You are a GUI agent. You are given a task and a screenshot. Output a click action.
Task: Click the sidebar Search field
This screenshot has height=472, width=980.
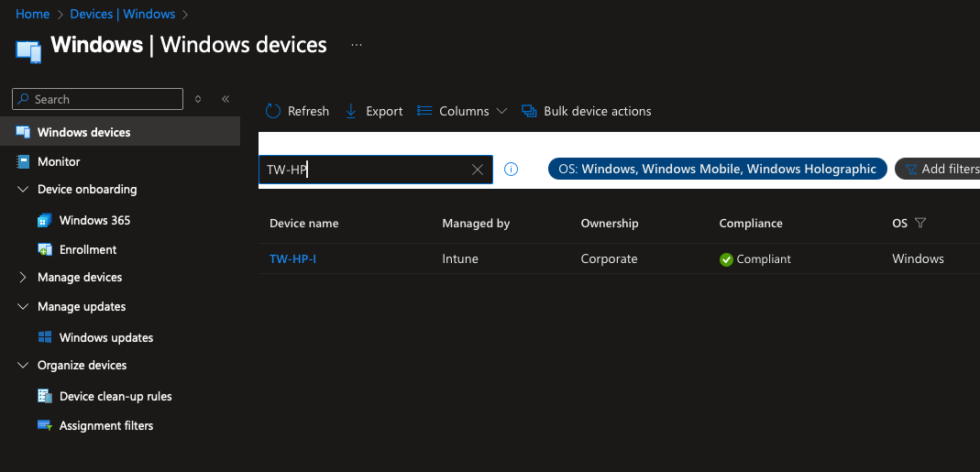click(x=101, y=99)
